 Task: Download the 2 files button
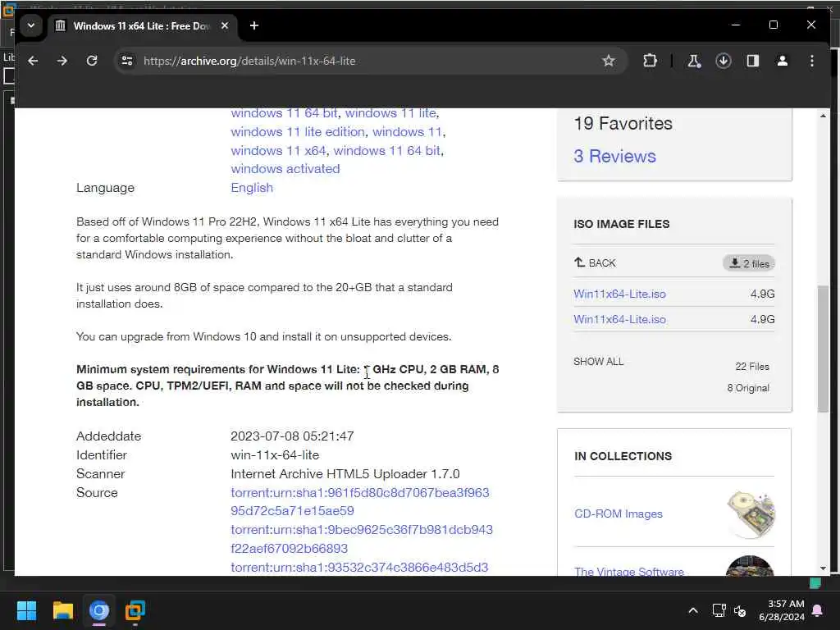[750, 263]
